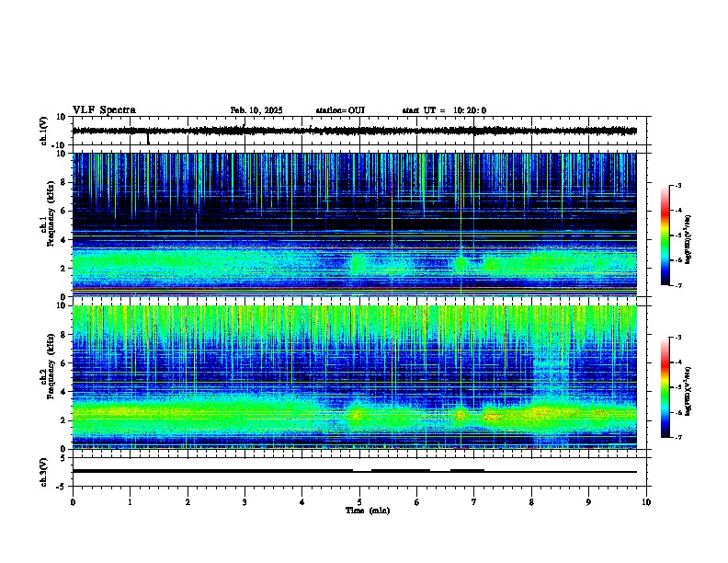Click the "VLF Spectra" title text
The image size is (728, 563).
pos(104,110)
